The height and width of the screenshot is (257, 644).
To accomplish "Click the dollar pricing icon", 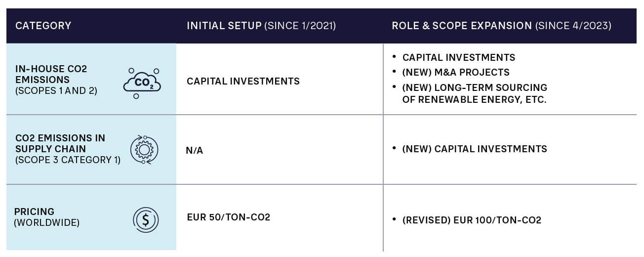I will pyautogui.click(x=145, y=219).
